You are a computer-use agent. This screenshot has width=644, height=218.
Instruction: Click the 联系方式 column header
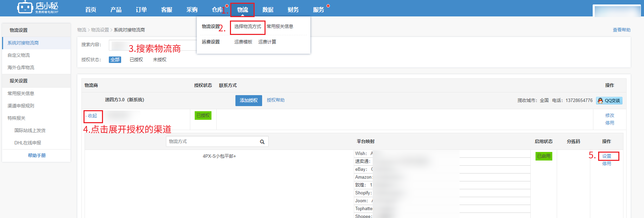point(228,85)
